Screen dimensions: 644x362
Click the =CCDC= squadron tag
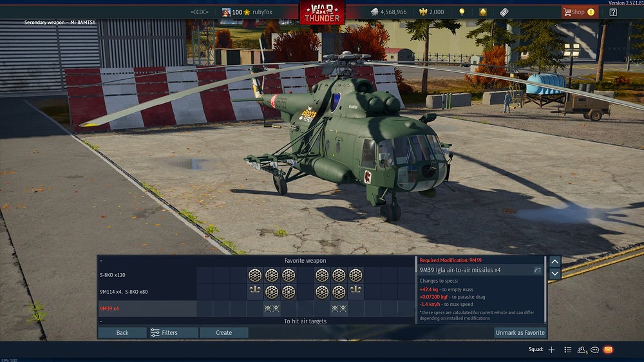200,12
